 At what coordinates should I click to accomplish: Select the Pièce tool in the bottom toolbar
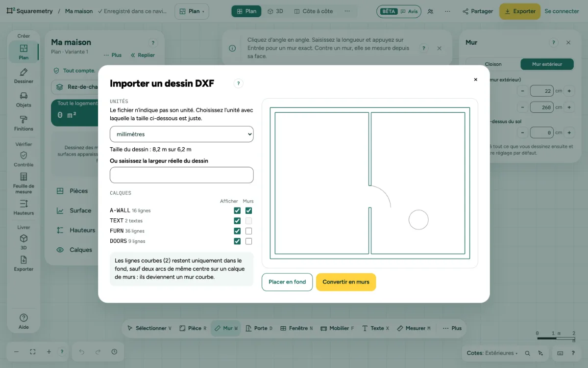pos(193,328)
